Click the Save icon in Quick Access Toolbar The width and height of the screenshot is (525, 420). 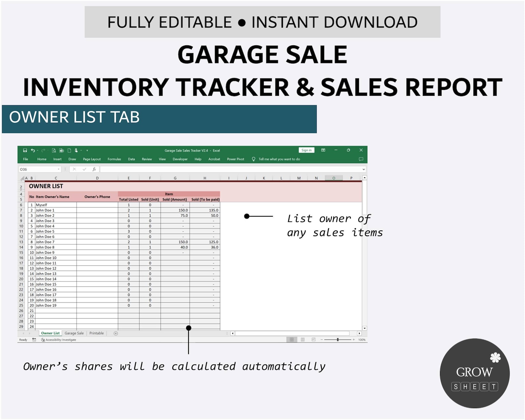[x=25, y=150]
